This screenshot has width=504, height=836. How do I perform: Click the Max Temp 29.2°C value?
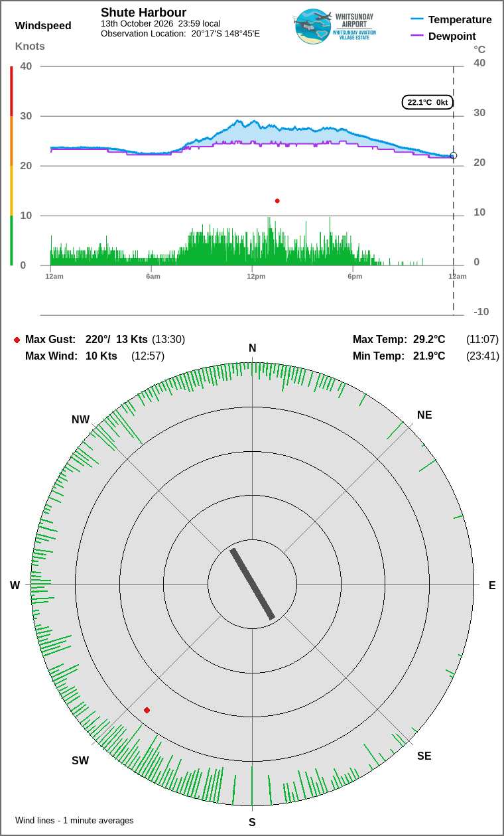pyautogui.click(x=429, y=340)
